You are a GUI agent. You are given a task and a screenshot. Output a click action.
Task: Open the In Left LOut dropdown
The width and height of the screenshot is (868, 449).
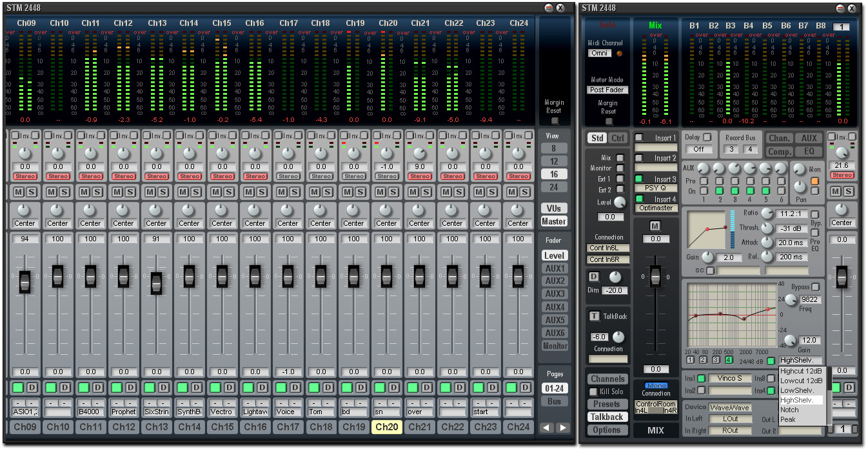(x=730, y=419)
